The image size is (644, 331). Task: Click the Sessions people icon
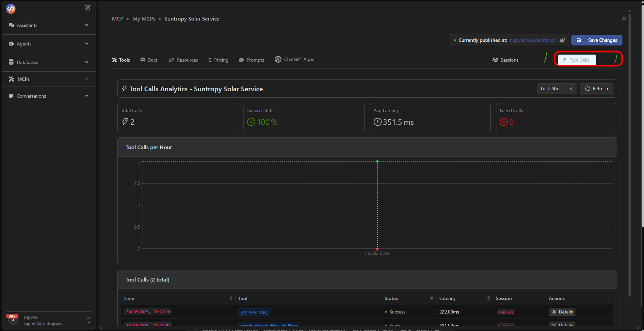495,60
